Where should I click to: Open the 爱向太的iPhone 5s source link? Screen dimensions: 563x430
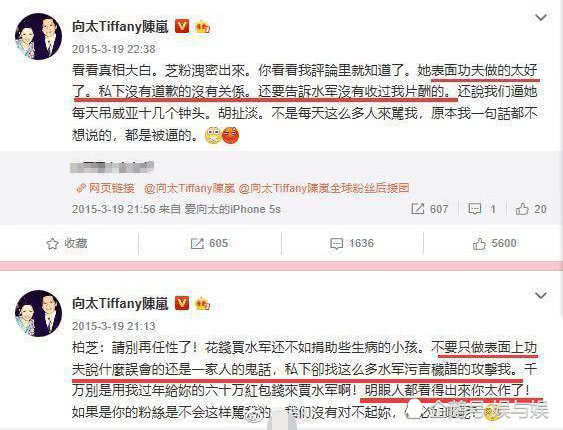click(232, 209)
